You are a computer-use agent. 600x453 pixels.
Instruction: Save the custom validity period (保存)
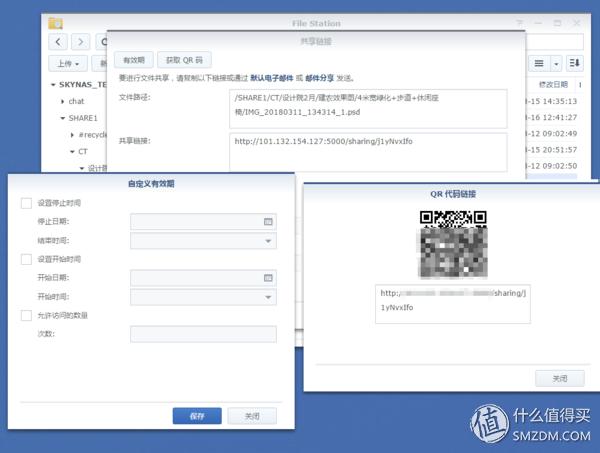pyautogui.click(x=197, y=416)
